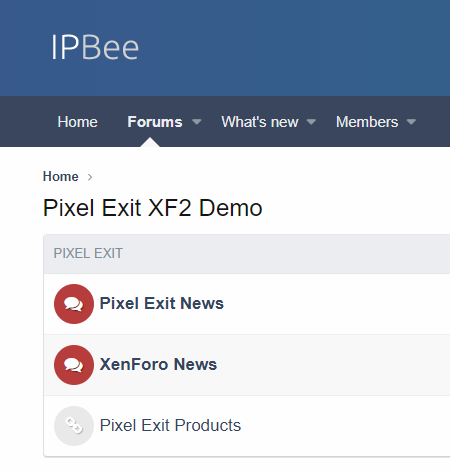Screen dimensions: 450x473
Task: Click blank space in the shaded XenForo News row
Action: tap(333, 365)
